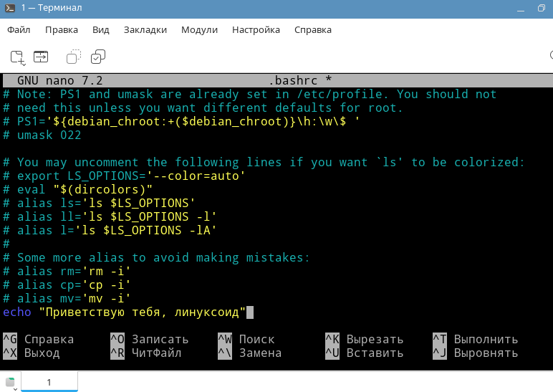Click the 'You may uncomment' comment line
The image size is (553, 392).
coord(264,162)
